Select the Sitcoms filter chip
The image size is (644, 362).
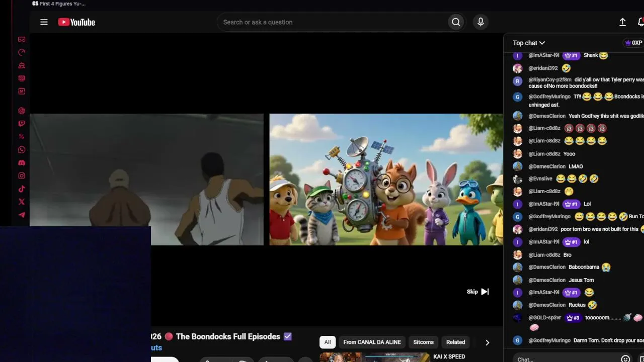pyautogui.click(x=423, y=342)
